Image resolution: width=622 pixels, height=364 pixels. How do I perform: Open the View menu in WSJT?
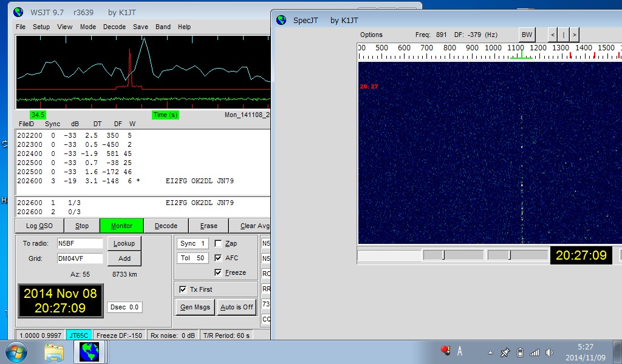[x=64, y=27]
